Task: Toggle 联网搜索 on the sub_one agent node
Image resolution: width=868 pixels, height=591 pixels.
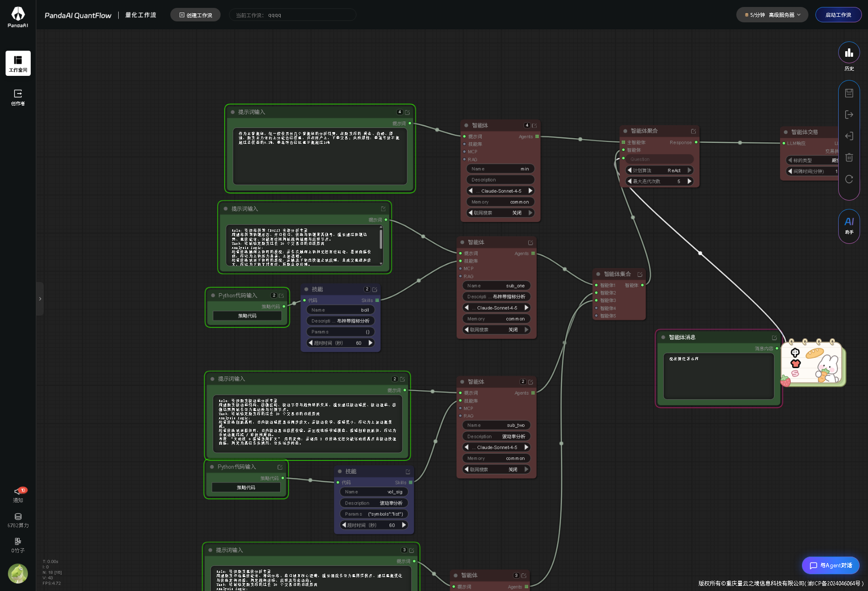Action: [x=496, y=329]
